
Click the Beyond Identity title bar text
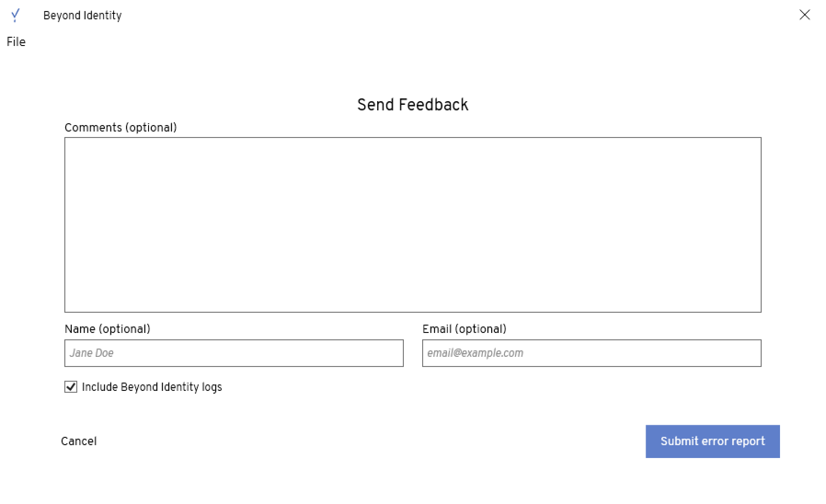coord(83,15)
